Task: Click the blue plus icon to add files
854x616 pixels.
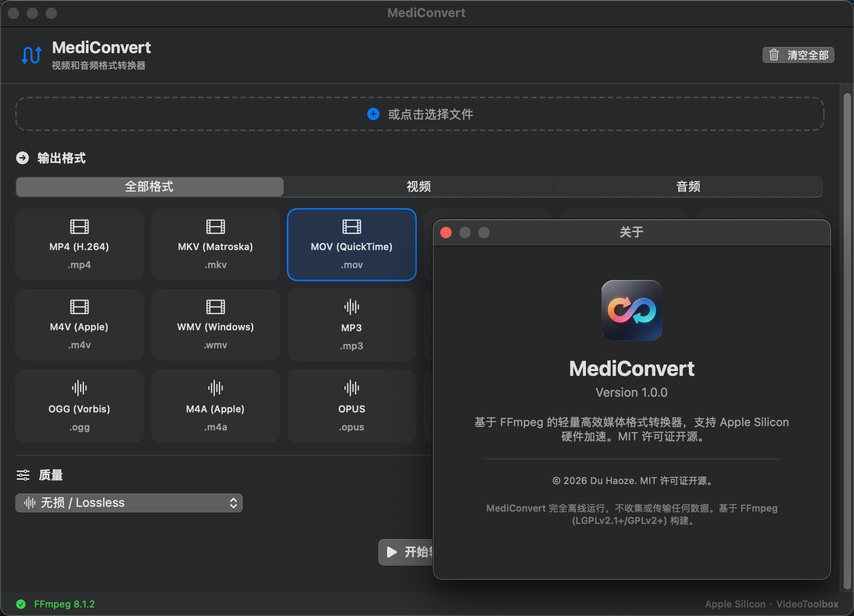Action: [373, 114]
